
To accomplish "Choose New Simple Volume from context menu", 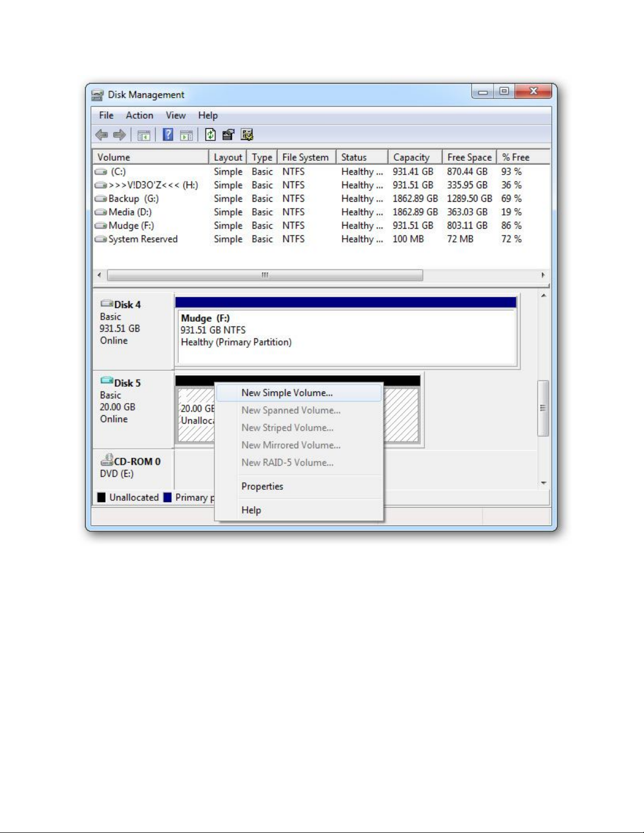I will pyautogui.click(x=287, y=393).
